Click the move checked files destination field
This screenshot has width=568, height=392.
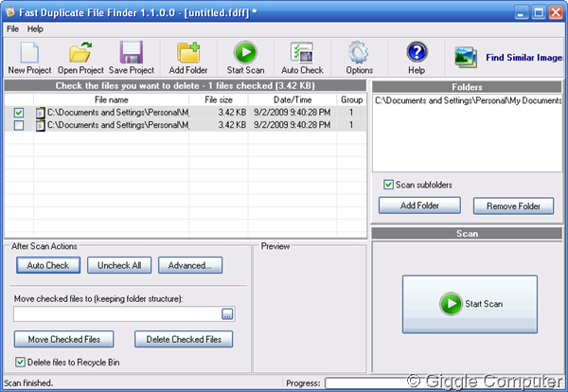pos(117,314)
